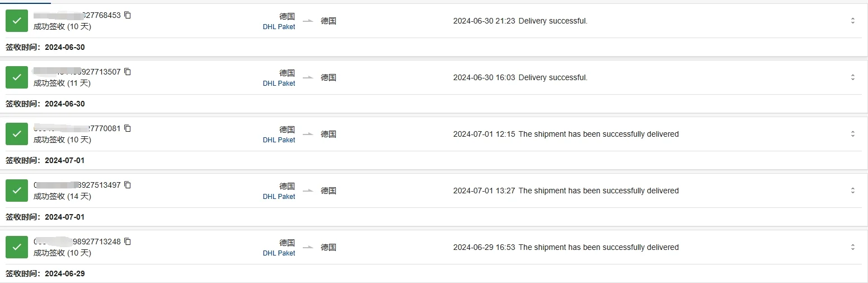This screenshot has height=283, width=868.
Task: Click green delivered checkmark for shipment 713248
Action: click(x=17, y=247)
